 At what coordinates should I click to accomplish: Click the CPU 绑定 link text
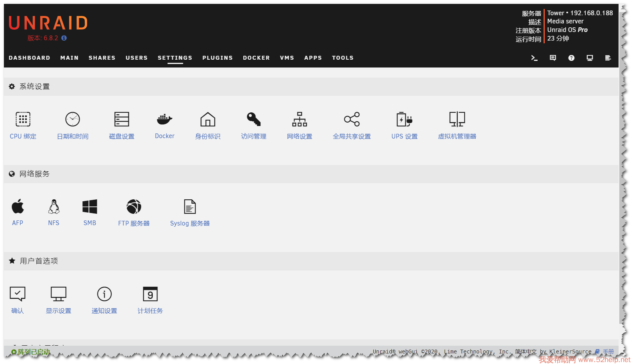click(23, 136)
